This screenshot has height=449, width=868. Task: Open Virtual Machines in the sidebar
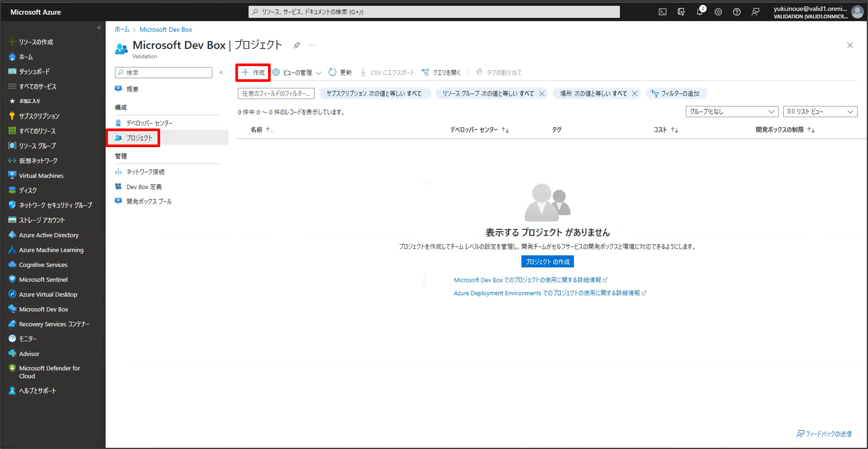click(41, 176)
